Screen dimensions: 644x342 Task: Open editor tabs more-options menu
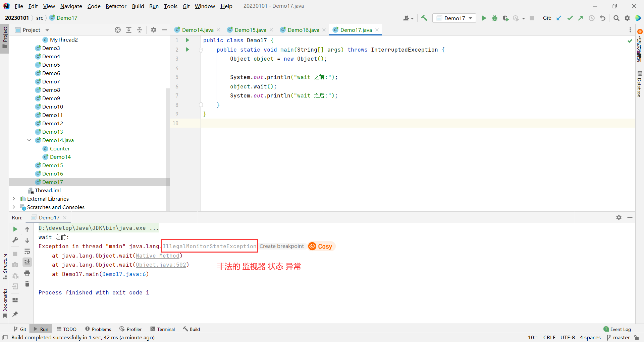pos(630,30)
